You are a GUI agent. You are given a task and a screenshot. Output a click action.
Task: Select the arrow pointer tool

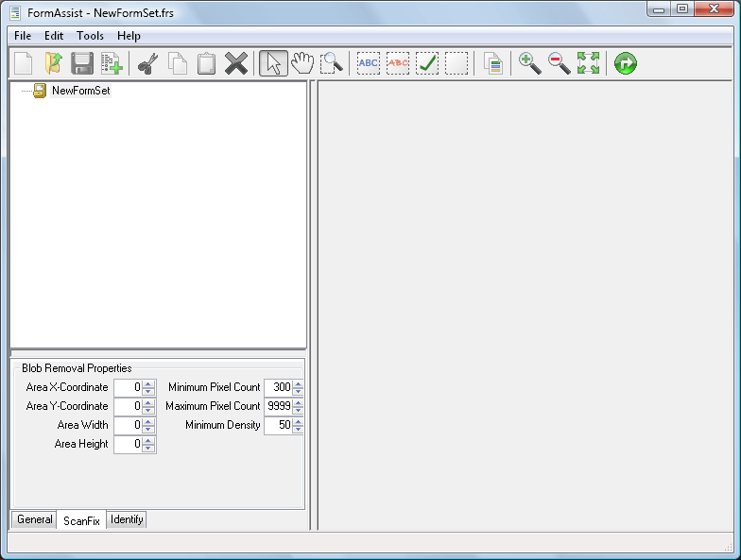274,63
